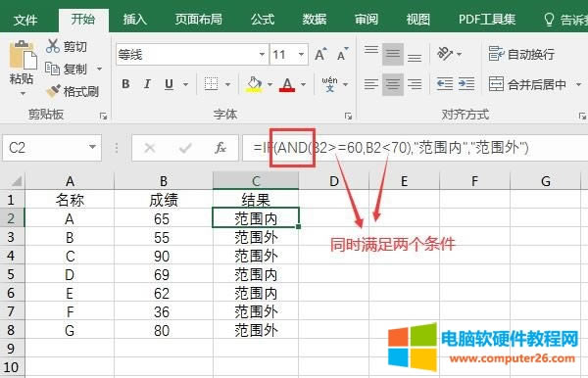Select cell with score 36
Screen dimensions: 588x378
pyautogui.click(x=164, y=311)
